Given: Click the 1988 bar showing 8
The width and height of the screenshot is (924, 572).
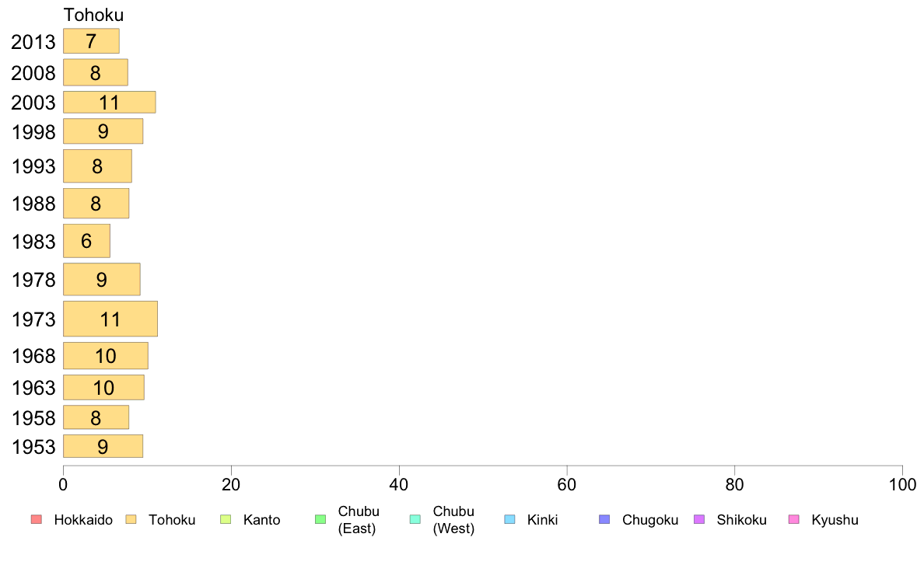Looking at the screenshot, I should pyautogui.click(x=96, y=204).
